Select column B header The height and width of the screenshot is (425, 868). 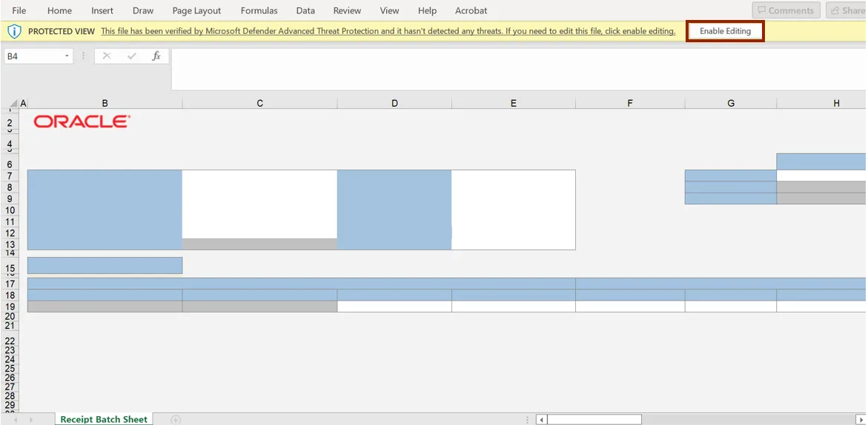click(x=105, y=104)
